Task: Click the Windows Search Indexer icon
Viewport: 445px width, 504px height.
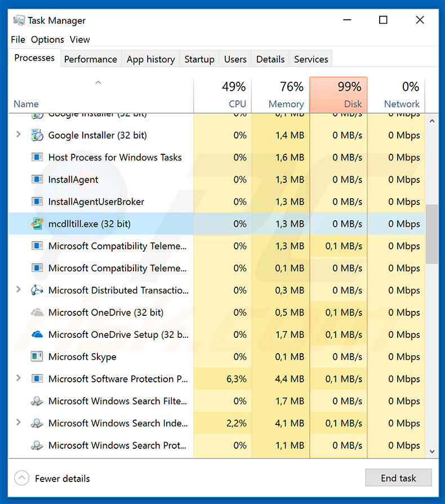Action: 37,423
